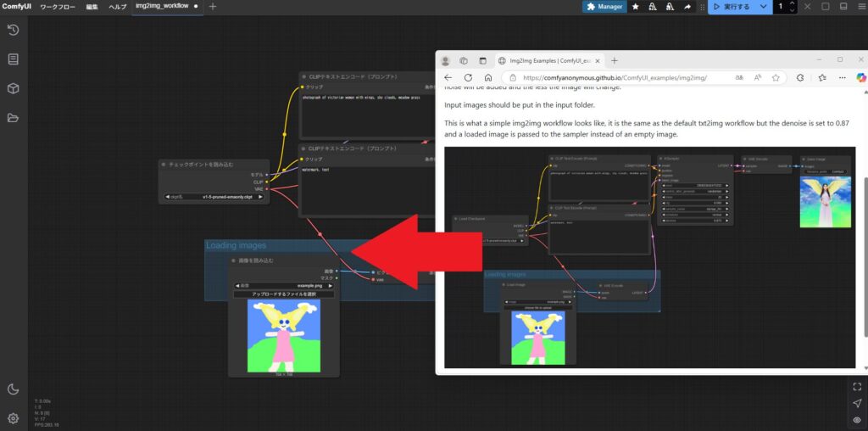Cancel current run X icon in ComfyUI
Image resolution: width=868 pixels, height=431 pixels.
(808, 7)
